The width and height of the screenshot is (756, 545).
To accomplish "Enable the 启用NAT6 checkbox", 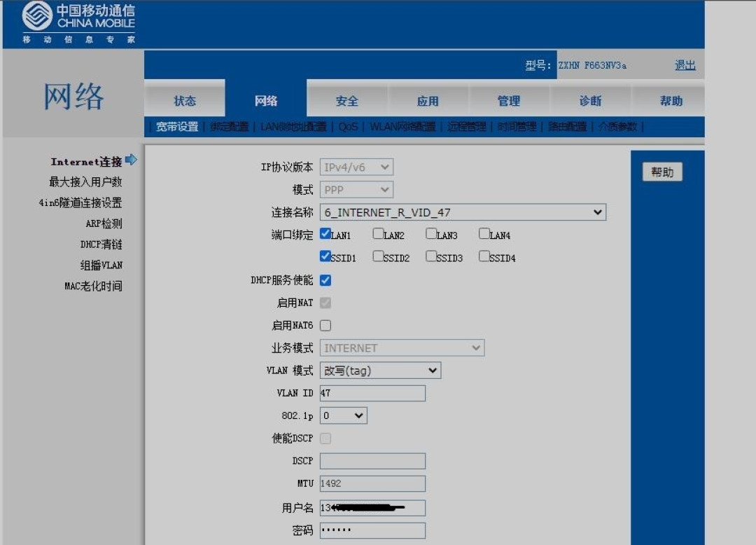I will tap(325, 326).
